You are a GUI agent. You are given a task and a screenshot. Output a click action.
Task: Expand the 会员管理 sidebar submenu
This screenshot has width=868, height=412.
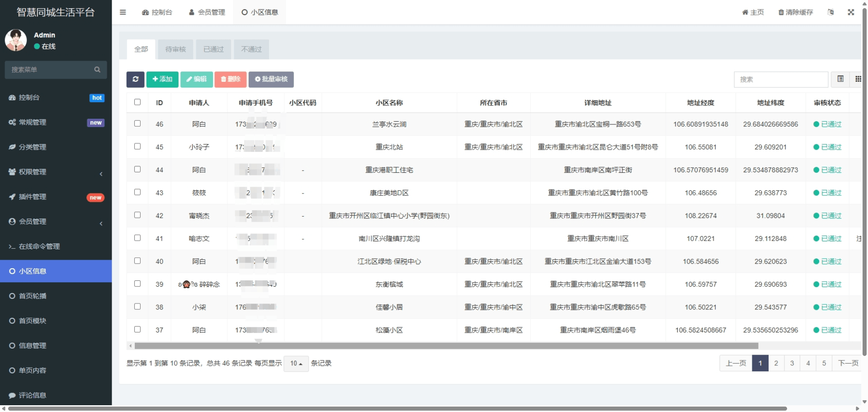click(56, 222)
